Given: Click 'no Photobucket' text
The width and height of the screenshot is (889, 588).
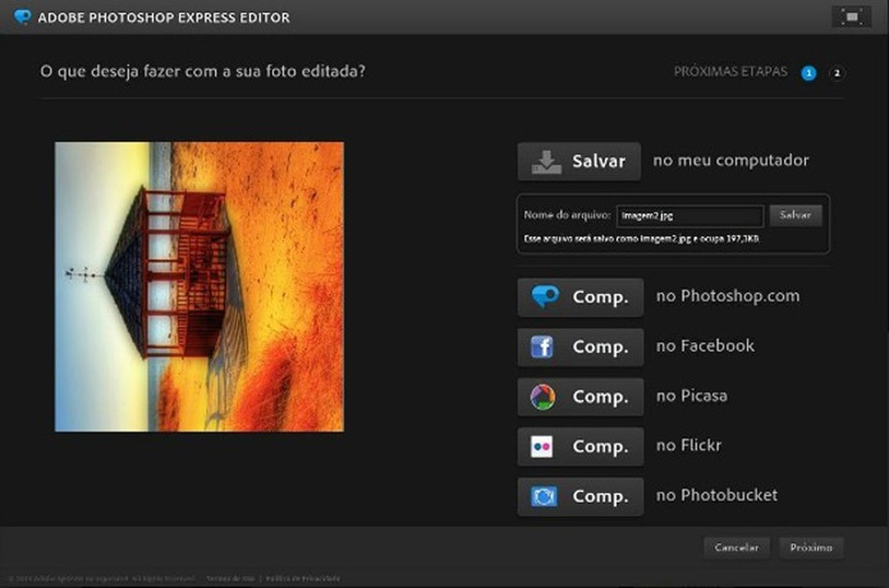Looking at the screenshot, I should (716, 496).
